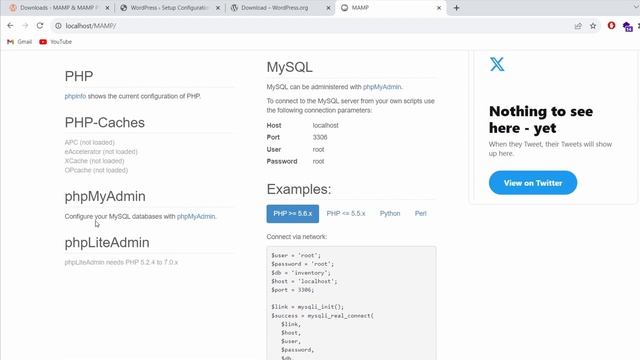The height and width of the screenshot is (360, 640).
Task: Open the phpinfo link
Action: click(75, 96)
